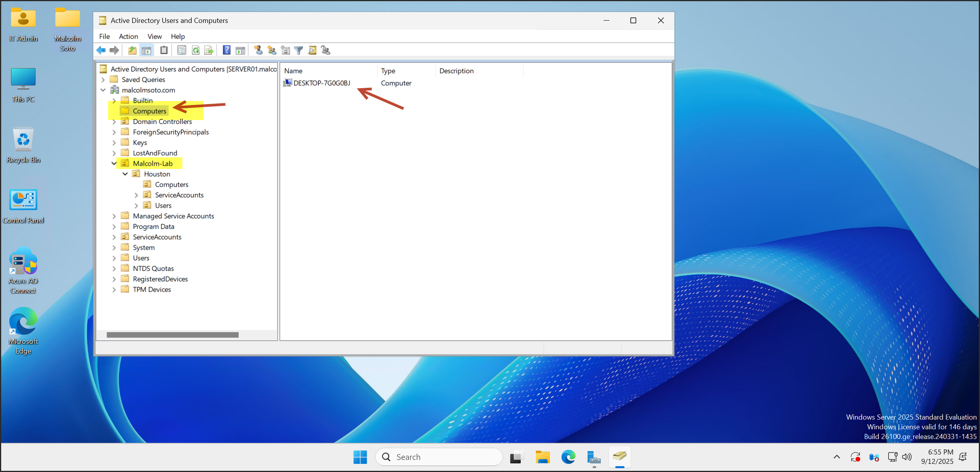The image size is (980, 472).
Task: Click the Up one level folder icon
Action: 132,50
